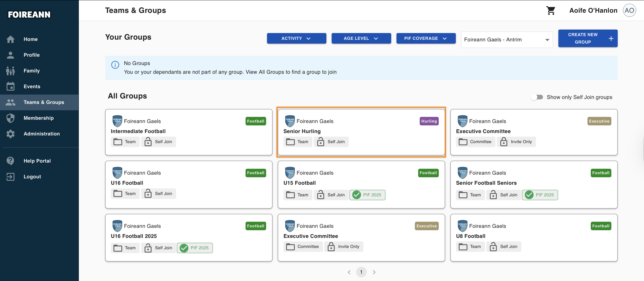Open the Senior Football Seniors group title
The image size is (644, 281).
click(486, 183)
